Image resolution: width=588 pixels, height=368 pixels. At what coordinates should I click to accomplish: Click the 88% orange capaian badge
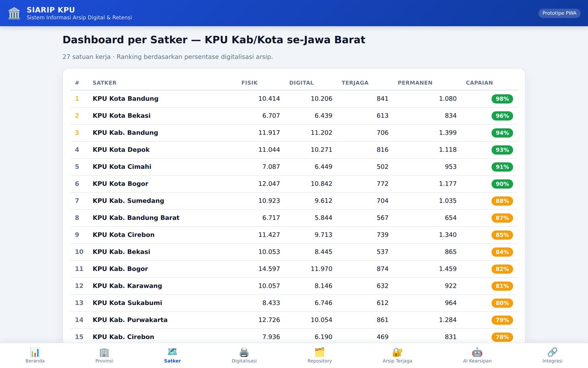click(502, 201)
